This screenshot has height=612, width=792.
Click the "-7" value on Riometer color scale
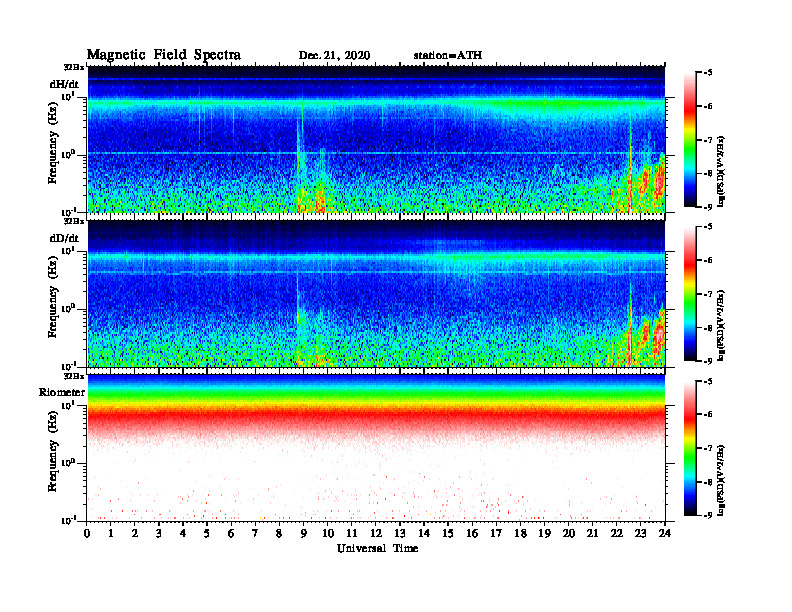pyautogui.click(x=707, y=448)
